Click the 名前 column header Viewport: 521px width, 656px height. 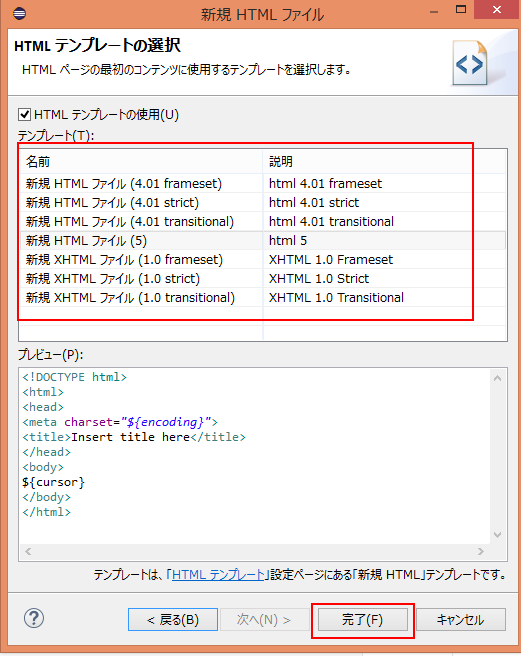141,161
